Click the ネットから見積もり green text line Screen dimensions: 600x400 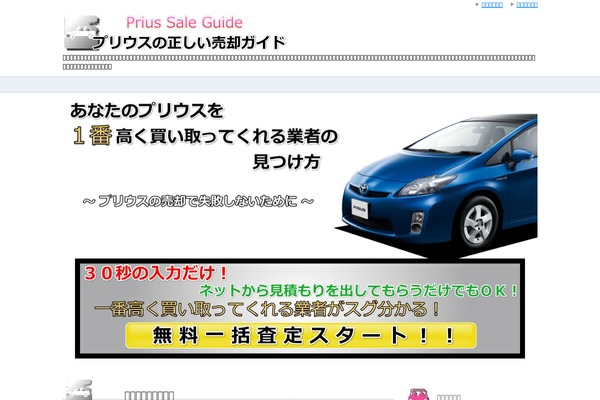pyautogui.click(x=359, y=291)
